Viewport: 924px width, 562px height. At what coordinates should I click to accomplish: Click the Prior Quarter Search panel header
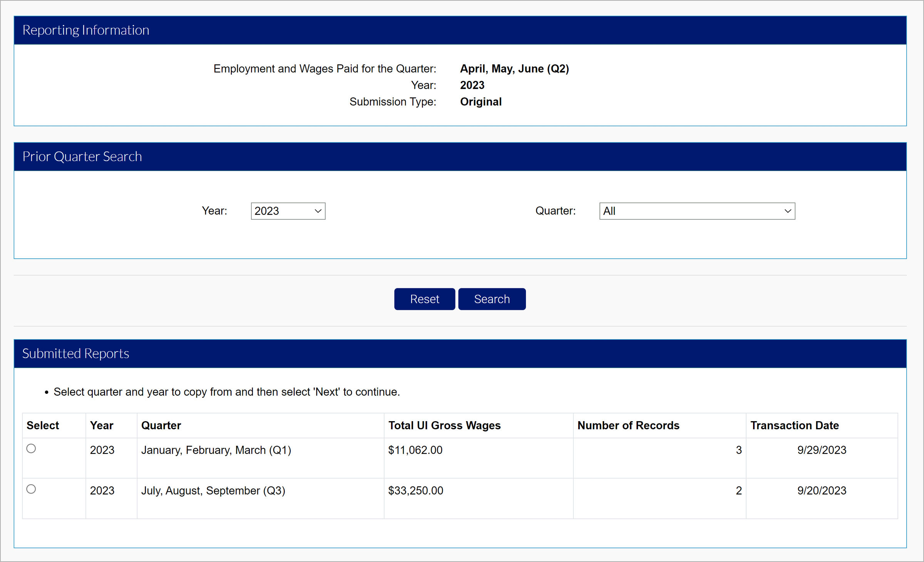point(82,157)
